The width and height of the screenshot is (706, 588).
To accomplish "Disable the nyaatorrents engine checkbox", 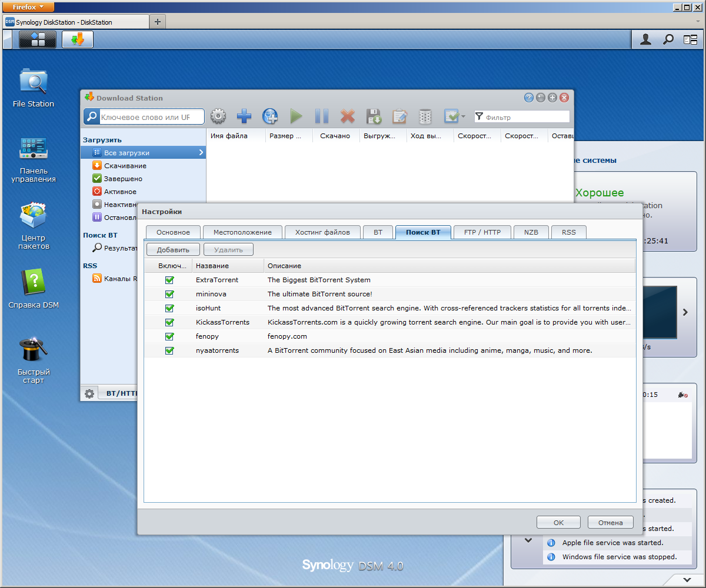I will click(169, 350).
